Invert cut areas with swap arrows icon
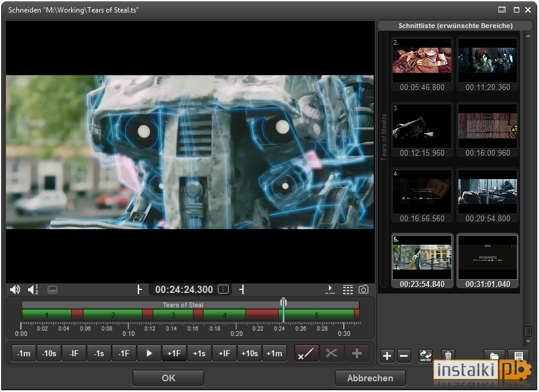 tap(425, 356)
